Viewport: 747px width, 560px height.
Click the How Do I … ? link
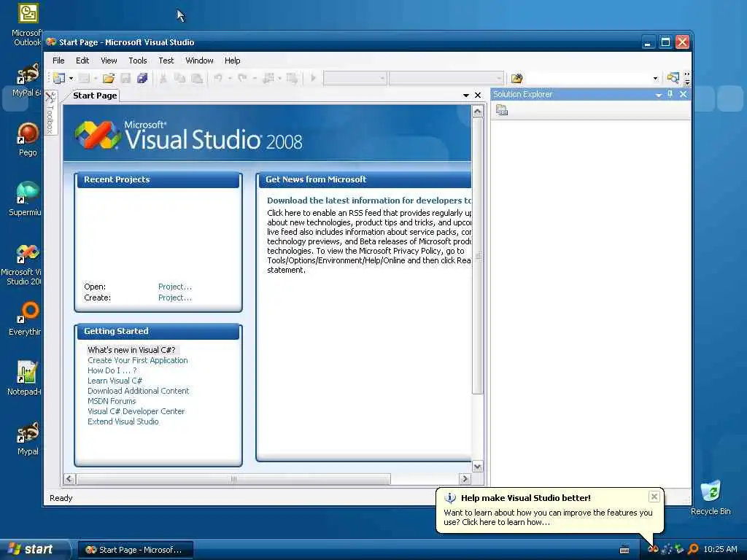click(112, 370)
